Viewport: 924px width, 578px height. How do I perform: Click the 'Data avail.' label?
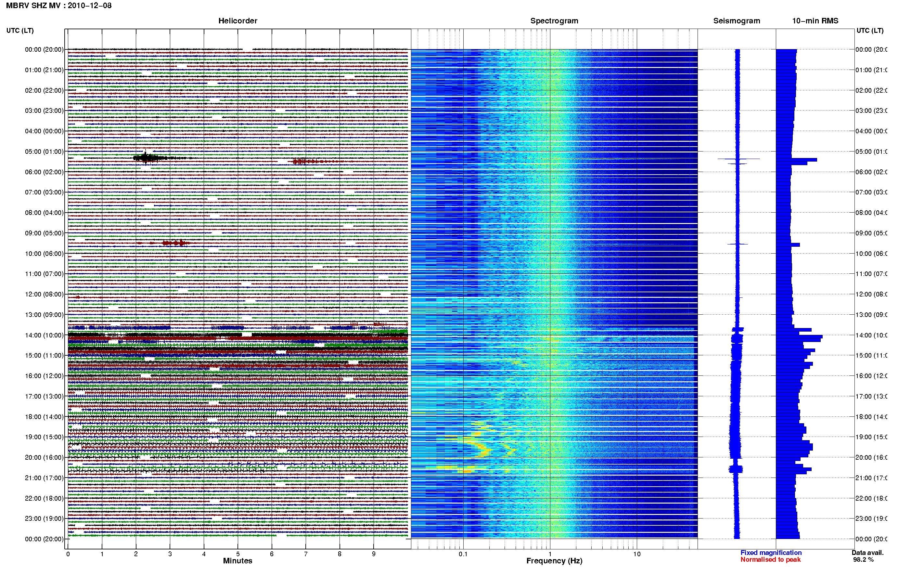click(x=867, y=552)
